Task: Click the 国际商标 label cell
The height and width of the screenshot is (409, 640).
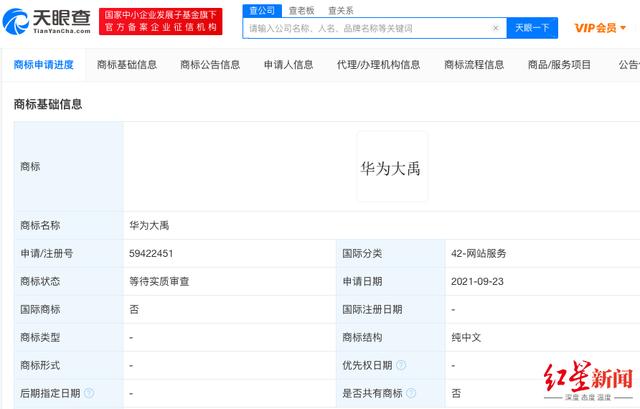Action: (69, 309)
